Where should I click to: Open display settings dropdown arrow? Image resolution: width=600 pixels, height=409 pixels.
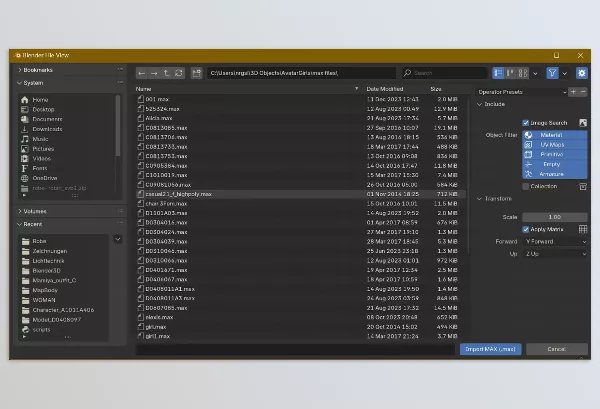coord(535,73)
